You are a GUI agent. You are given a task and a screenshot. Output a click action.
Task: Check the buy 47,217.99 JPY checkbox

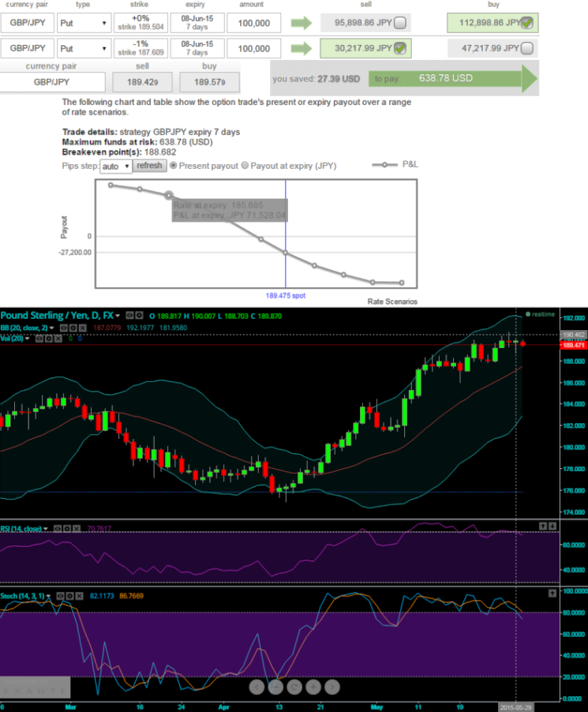click(526, 48)
